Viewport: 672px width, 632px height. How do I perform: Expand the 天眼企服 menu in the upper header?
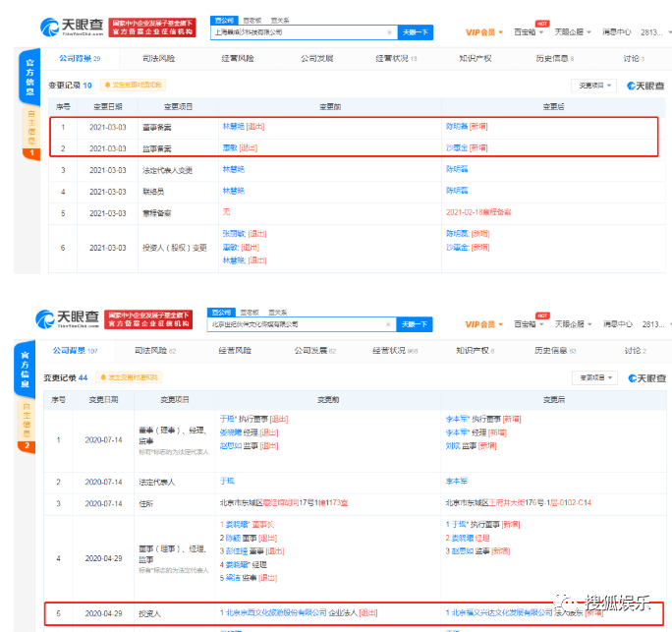[573, 32]
